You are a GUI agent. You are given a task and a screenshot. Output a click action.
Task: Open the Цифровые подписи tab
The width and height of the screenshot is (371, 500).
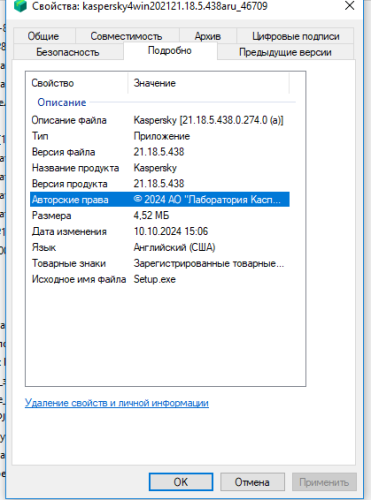296,36
